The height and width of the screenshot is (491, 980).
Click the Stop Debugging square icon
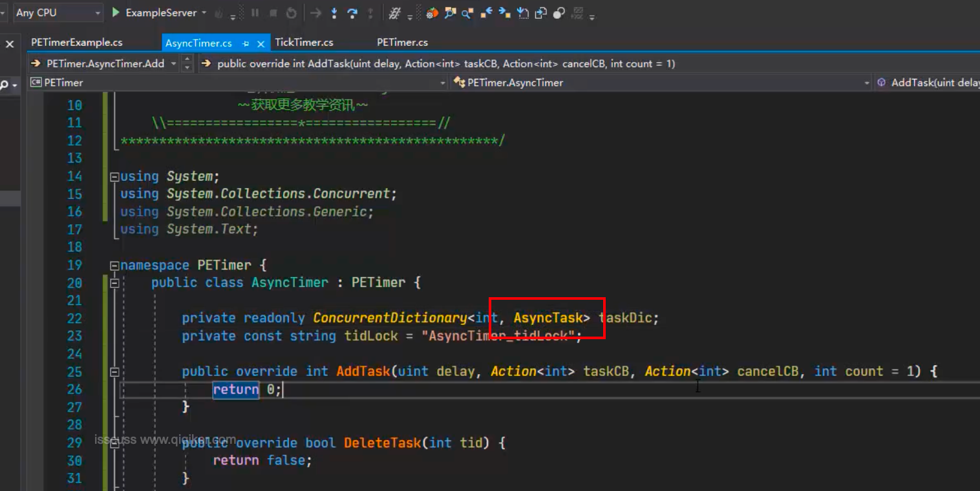pos(273,12)
